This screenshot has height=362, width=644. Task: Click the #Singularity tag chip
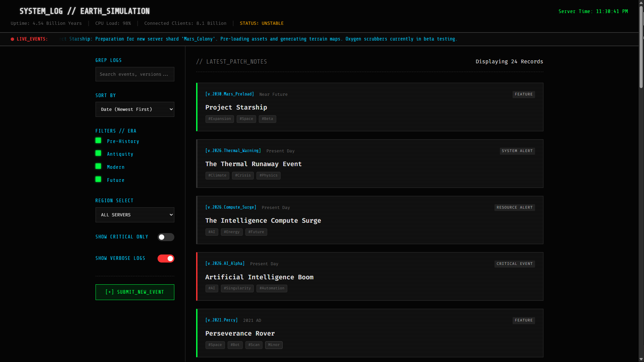237,288
